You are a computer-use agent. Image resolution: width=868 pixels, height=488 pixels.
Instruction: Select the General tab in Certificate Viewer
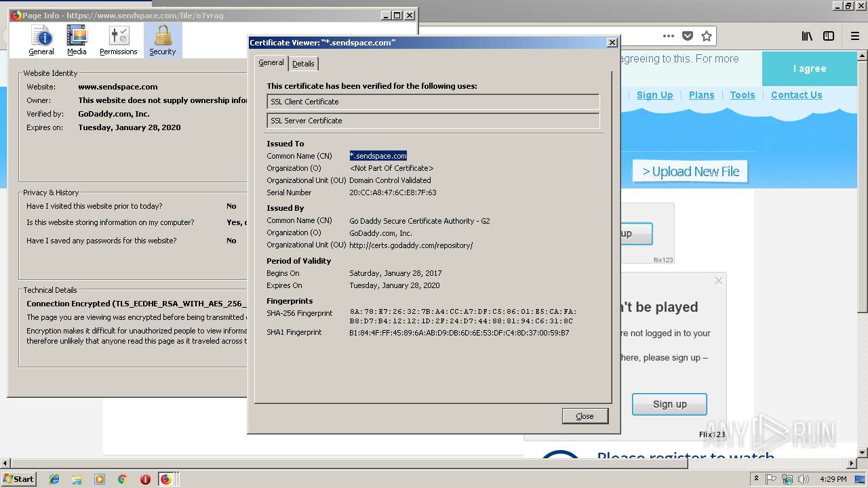[271, 62]
